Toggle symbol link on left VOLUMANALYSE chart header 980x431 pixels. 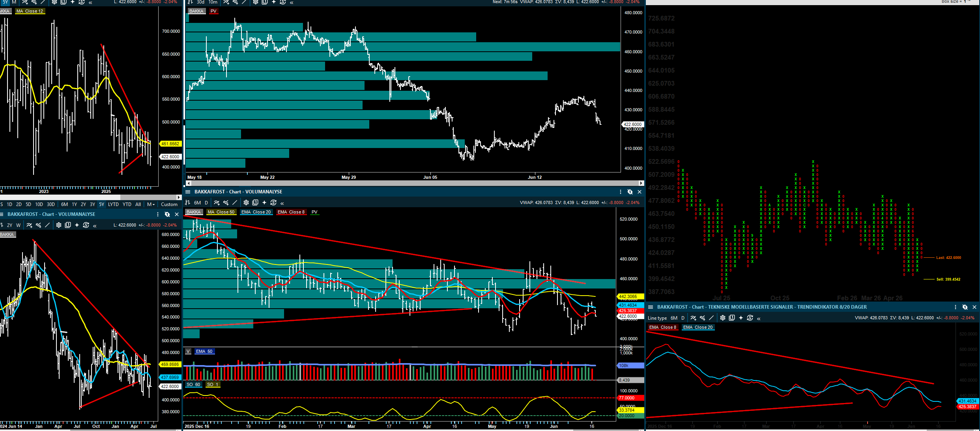click(167, 214)
